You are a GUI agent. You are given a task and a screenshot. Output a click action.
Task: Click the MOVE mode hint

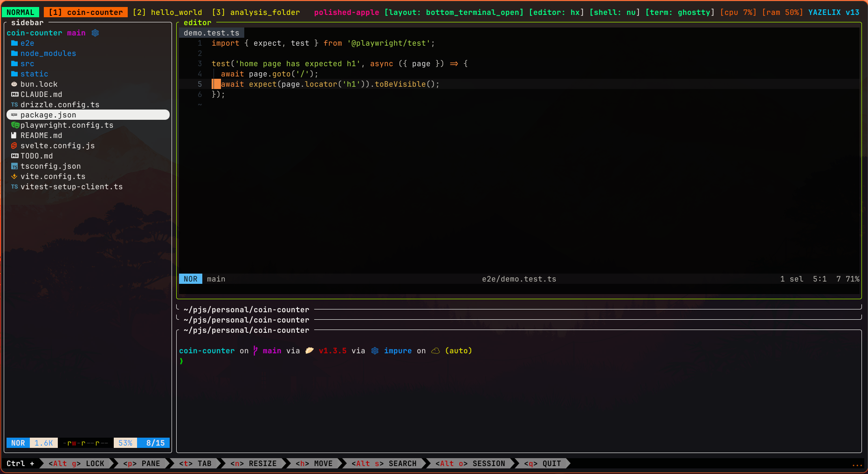(314, 464)
